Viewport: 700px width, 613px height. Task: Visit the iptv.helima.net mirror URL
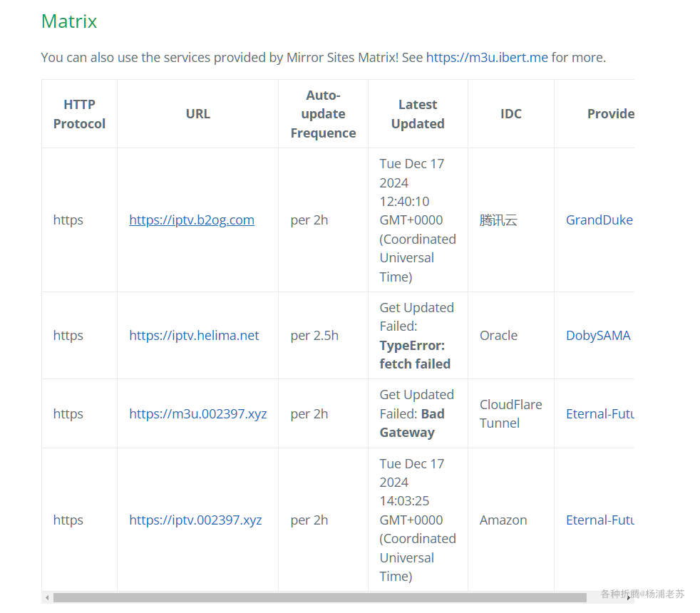[x=194, y=336]
